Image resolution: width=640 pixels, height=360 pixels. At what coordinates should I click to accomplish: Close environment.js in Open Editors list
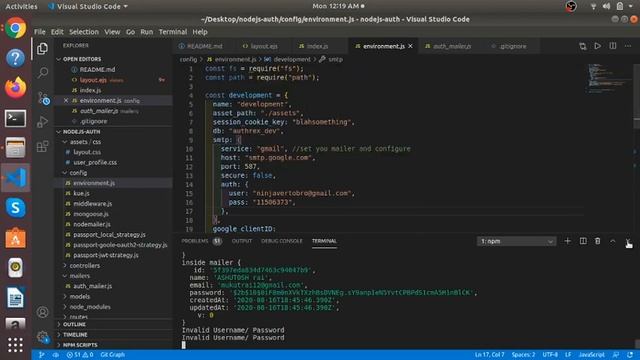pos(66,100)
